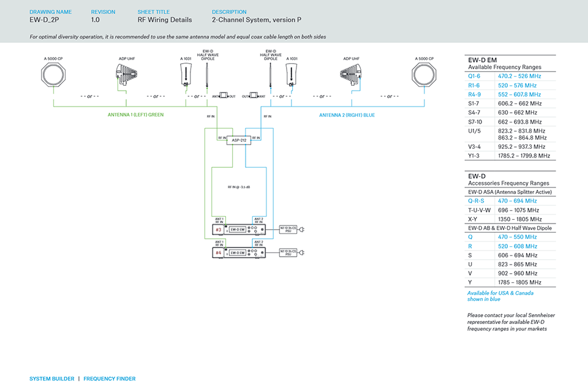Select the A 1031 antenna wired in blue
The width and height of the screenshot is (588, 392).
point(292,75)
